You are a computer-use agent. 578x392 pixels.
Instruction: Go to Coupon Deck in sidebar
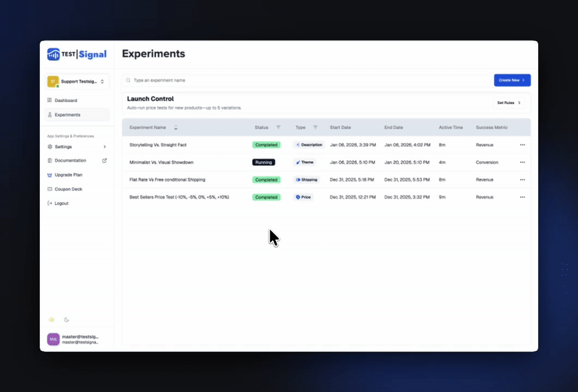[x=68, y=189]
